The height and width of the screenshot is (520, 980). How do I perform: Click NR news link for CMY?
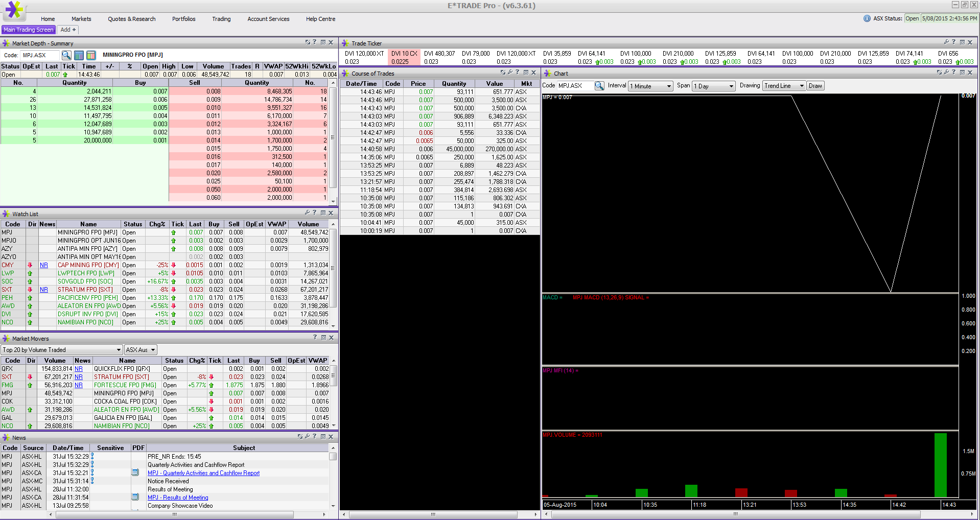pos(44,265)
